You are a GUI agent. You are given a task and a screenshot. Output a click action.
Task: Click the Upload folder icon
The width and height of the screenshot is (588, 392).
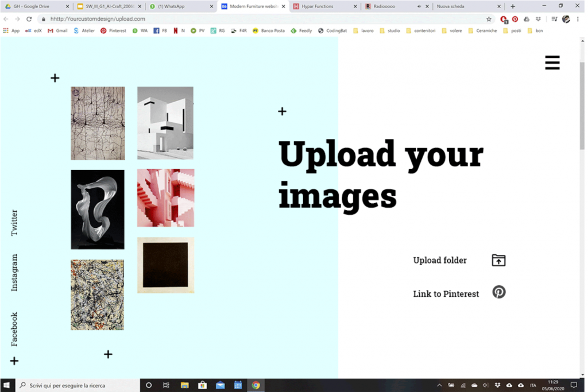pos(498,260)
